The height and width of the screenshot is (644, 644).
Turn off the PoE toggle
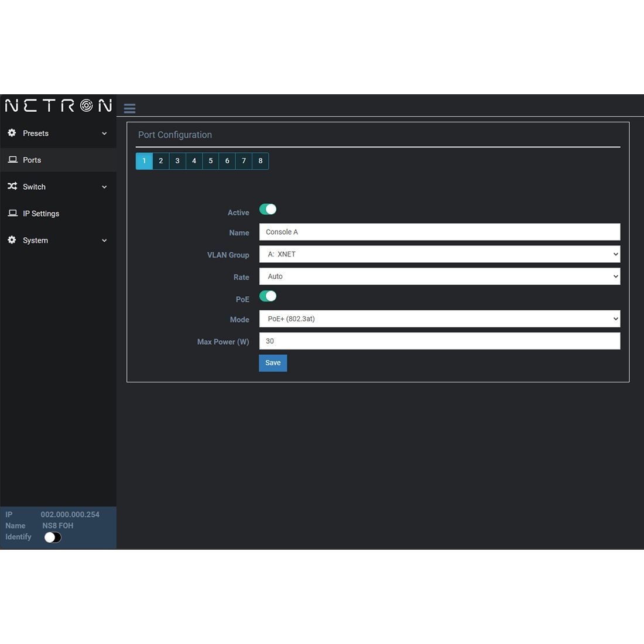click(x=268, y=296)
